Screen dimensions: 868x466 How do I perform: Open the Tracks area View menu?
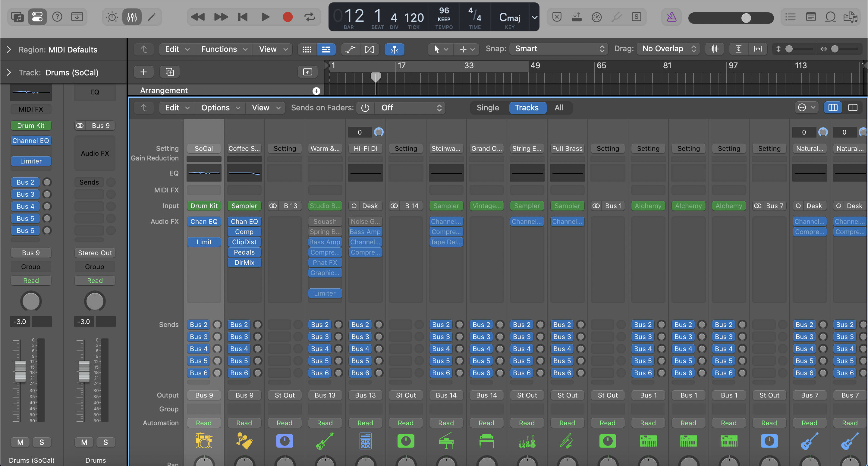[273, 49]
